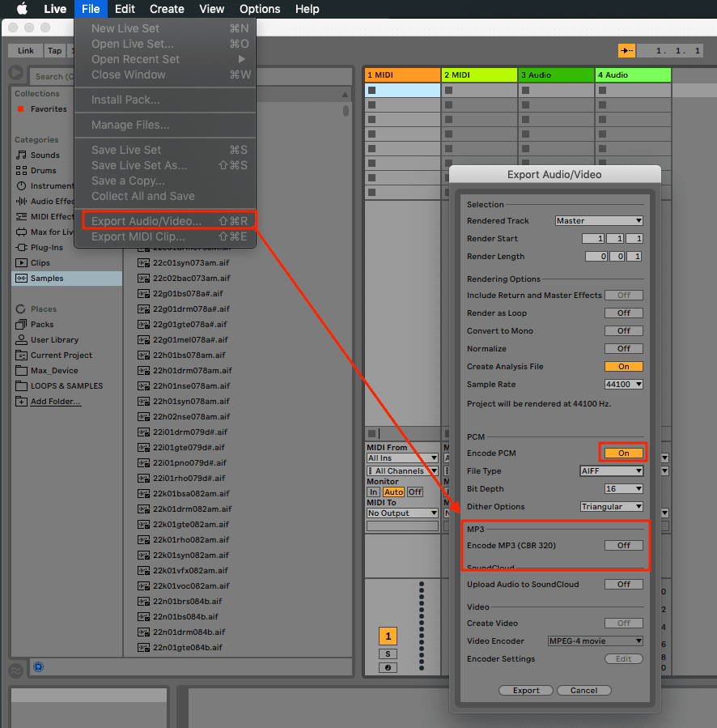The height and width of the screenshot is (728, 717).
Task: Choose Save Live Set As from File menu
Action: [x=165, y=165]
